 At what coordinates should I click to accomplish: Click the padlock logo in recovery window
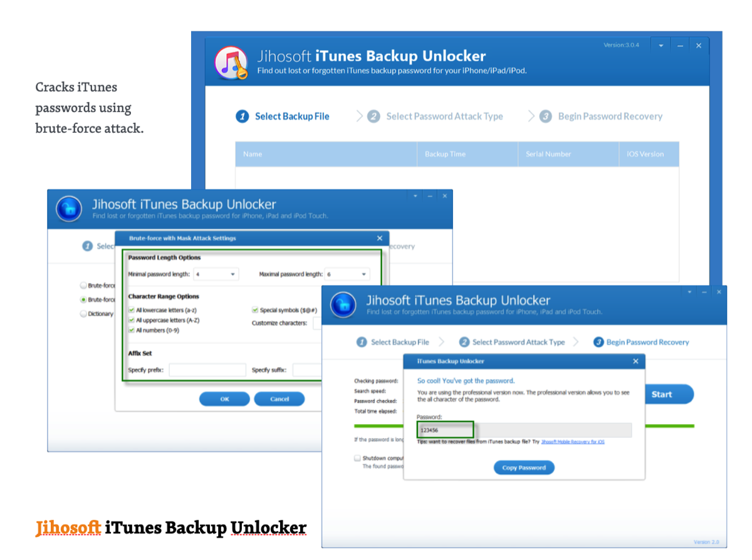pos(343,304)
